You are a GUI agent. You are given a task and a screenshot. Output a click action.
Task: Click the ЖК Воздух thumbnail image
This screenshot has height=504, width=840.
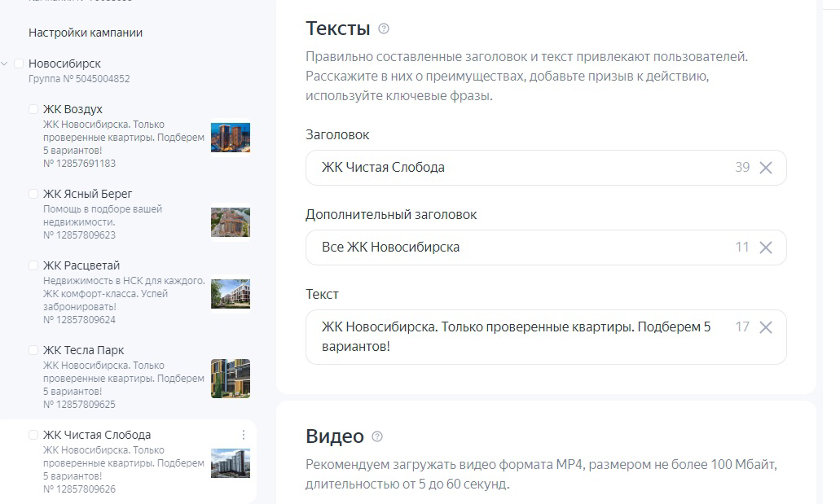(231, 138)
